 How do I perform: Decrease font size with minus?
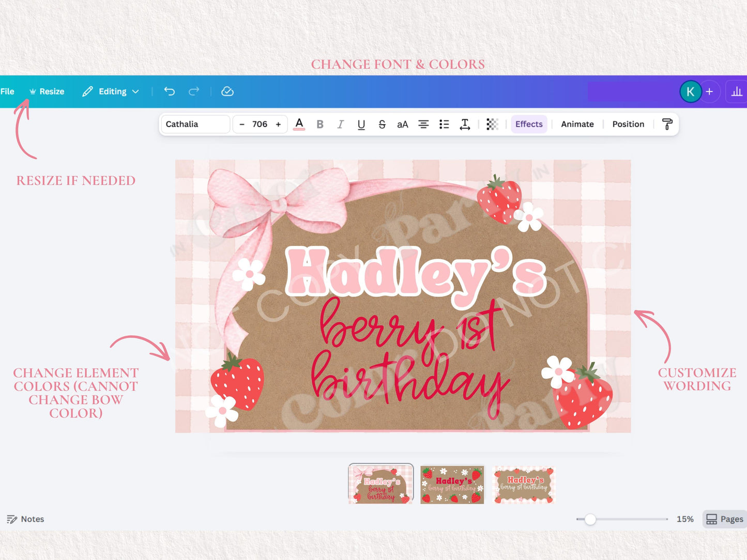241,124
